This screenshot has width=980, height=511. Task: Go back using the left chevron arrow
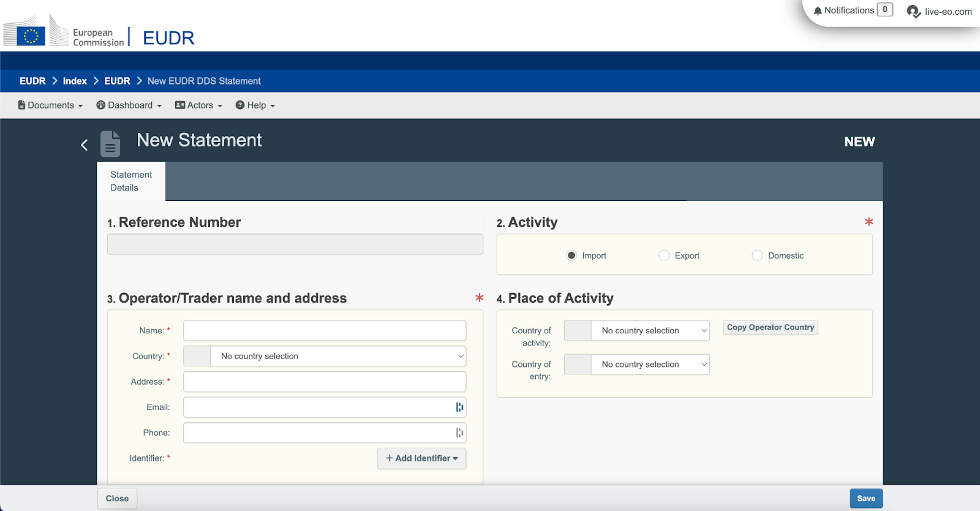pos(85,145)
